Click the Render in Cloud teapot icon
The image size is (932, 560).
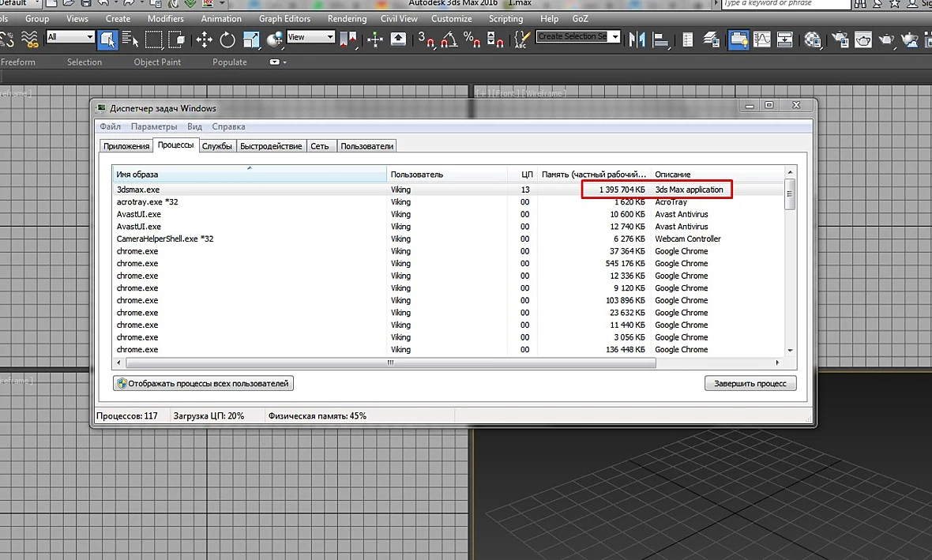click(x=909, y=39)
